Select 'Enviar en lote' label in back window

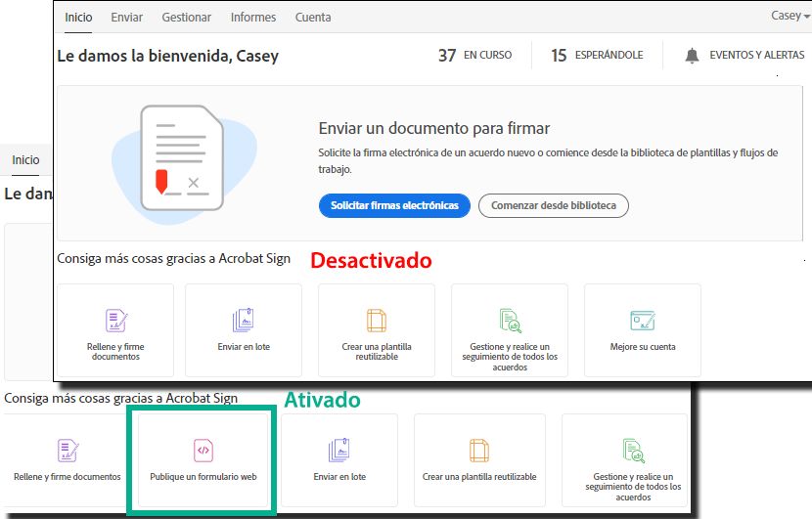tap(339, 477)
